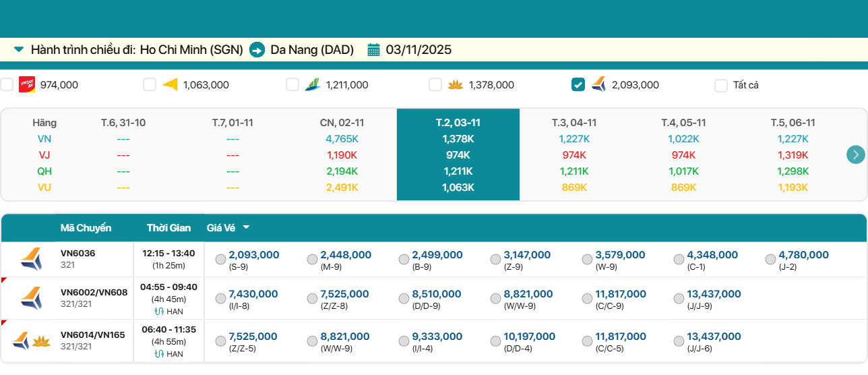868x375 pixels.
Task: Click the 869K VU fare on T.4, 05-11
Action: pos(683,187)
